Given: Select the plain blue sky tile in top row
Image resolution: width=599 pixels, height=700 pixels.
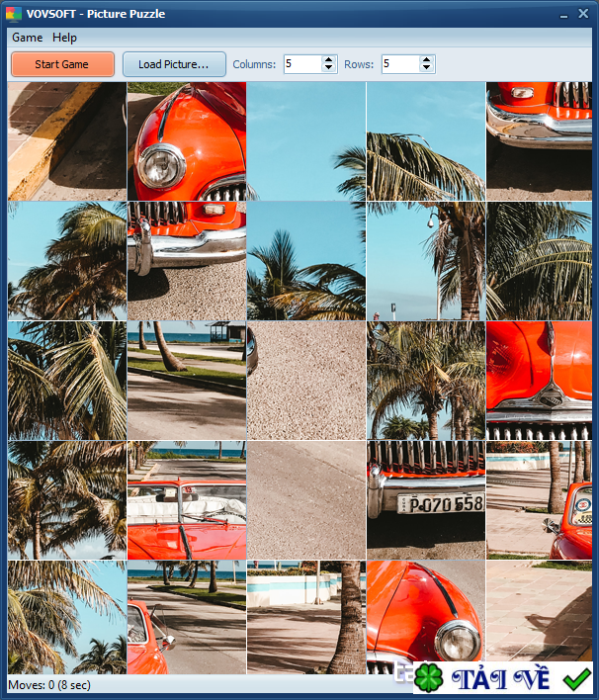Looking at the screenshot, I should (306, 141).
